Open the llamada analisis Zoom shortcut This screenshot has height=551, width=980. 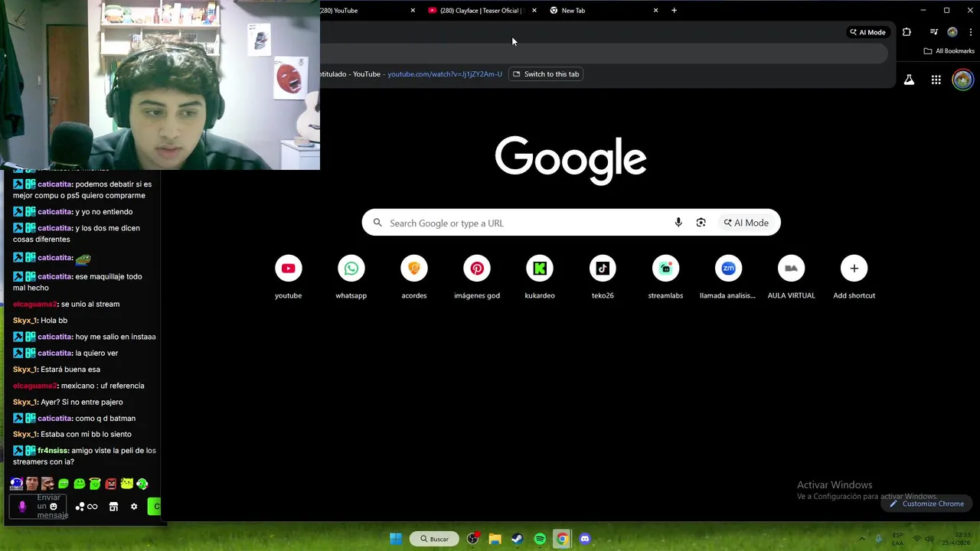728,277
